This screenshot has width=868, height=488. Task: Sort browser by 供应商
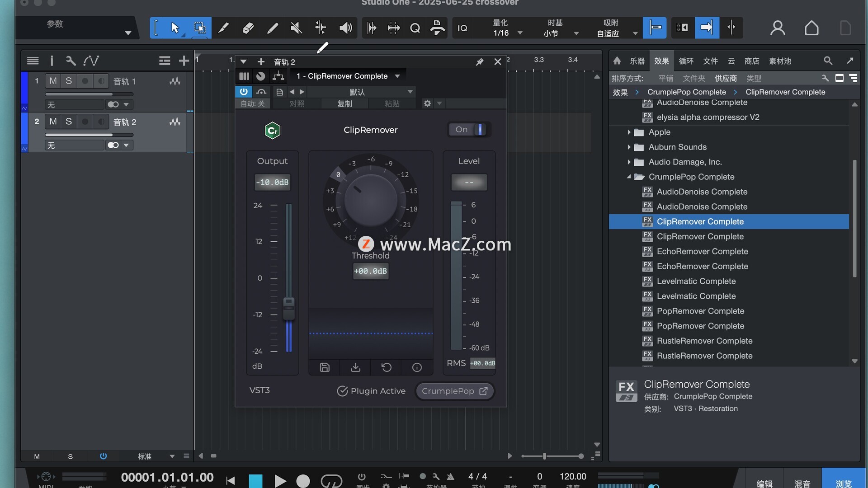(x=725, y=79)
